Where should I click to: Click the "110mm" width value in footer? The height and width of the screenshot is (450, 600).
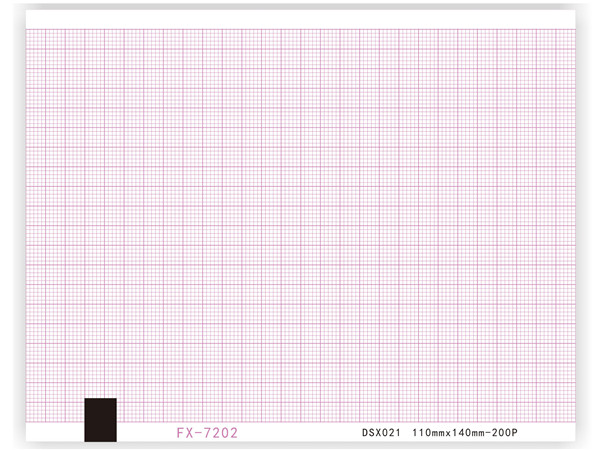point(429,433)
